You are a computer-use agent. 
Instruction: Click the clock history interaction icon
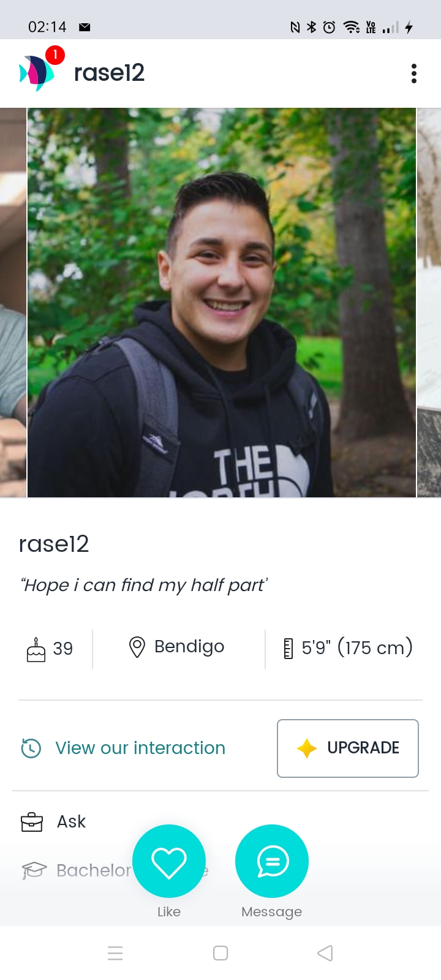pos(31,748)
